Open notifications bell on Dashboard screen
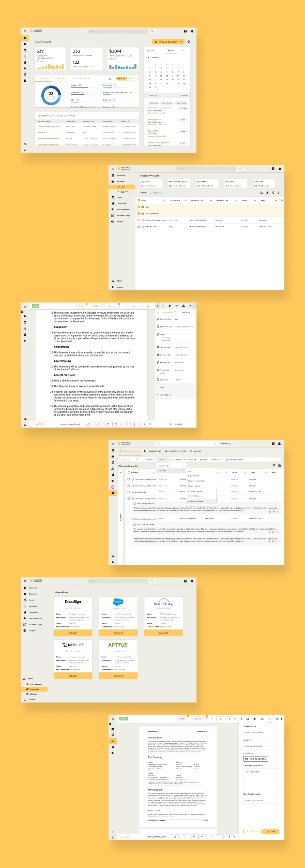The width and height of the screenshot is (305, 868). pyautogui.click(x=192, y=31)
